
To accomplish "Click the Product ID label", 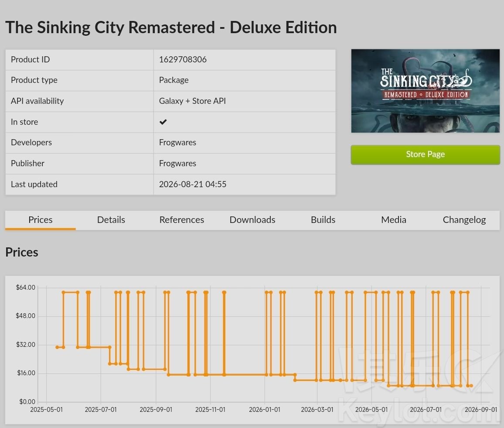I will 30,59.
